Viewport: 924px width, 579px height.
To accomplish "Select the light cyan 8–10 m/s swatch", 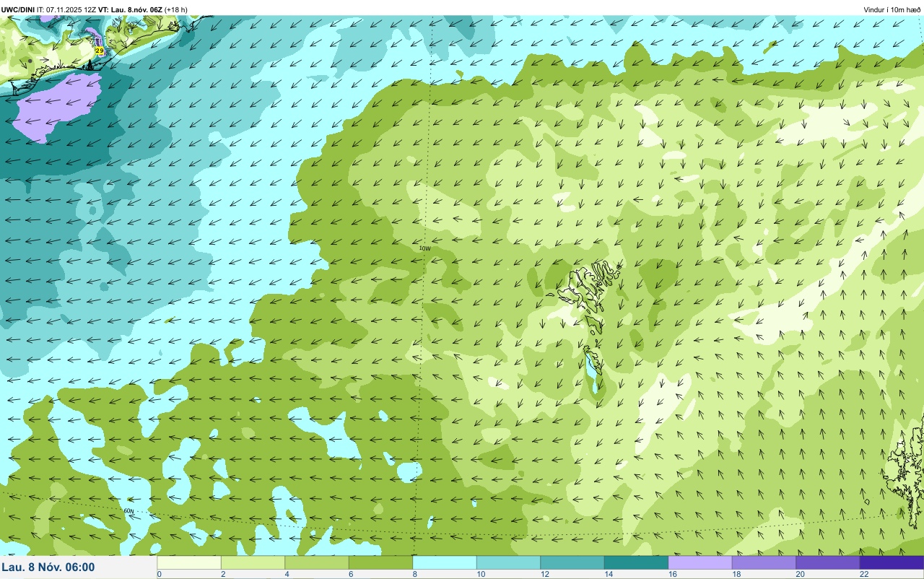I will 445,562.
